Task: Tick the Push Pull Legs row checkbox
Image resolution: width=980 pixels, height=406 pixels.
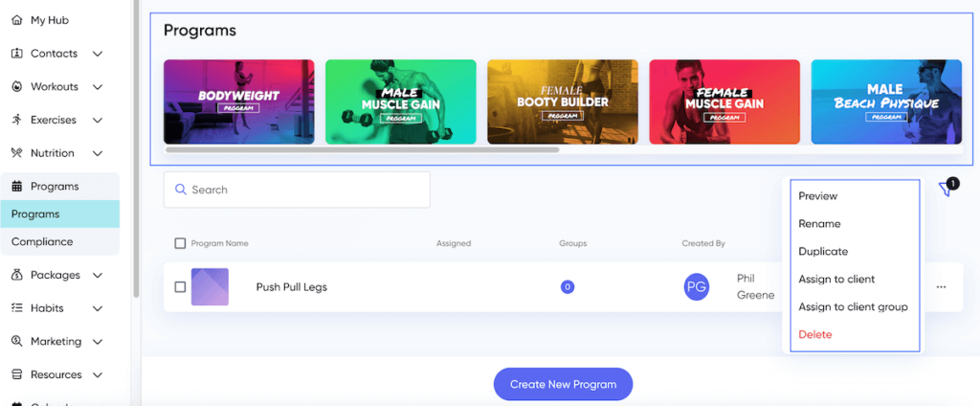Action: (x=180, y=287)
